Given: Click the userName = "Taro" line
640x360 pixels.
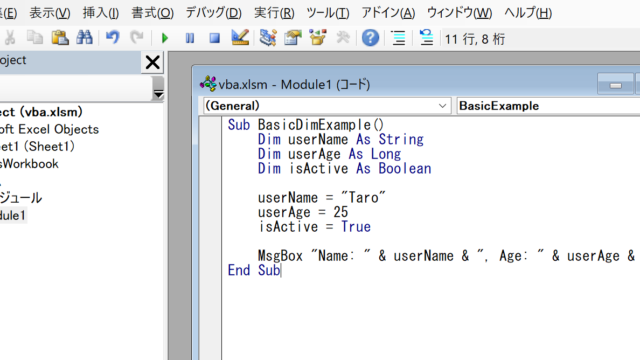Looking at the screenshot, I should (x=321, y=198).
